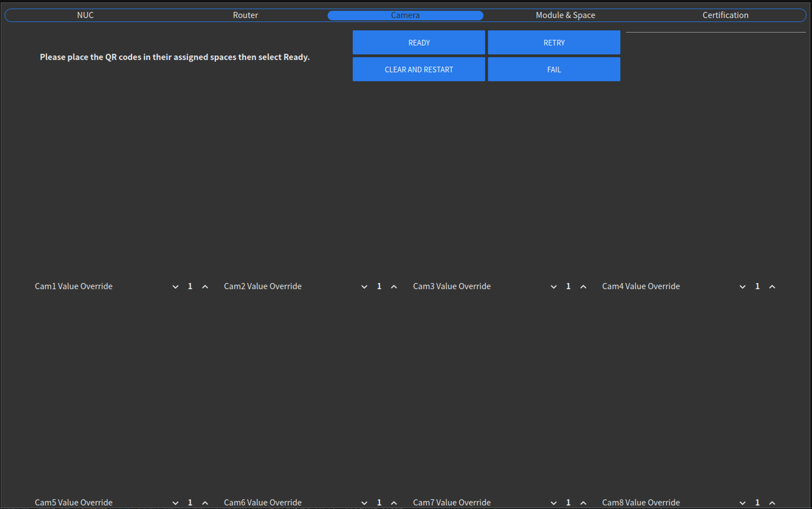This screenshot has width=812, height=509.
Task: Increase Cam5 Value Override with up chevron
Action: pyautogui.click(x=205, y=503)
